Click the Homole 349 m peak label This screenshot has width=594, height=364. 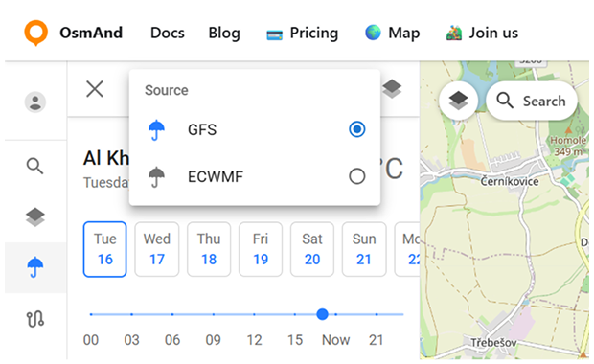coord(568,146)
